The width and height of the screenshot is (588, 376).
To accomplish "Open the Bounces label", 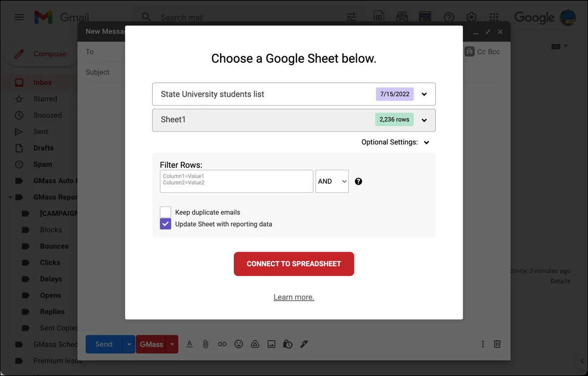I will [54, 246].
